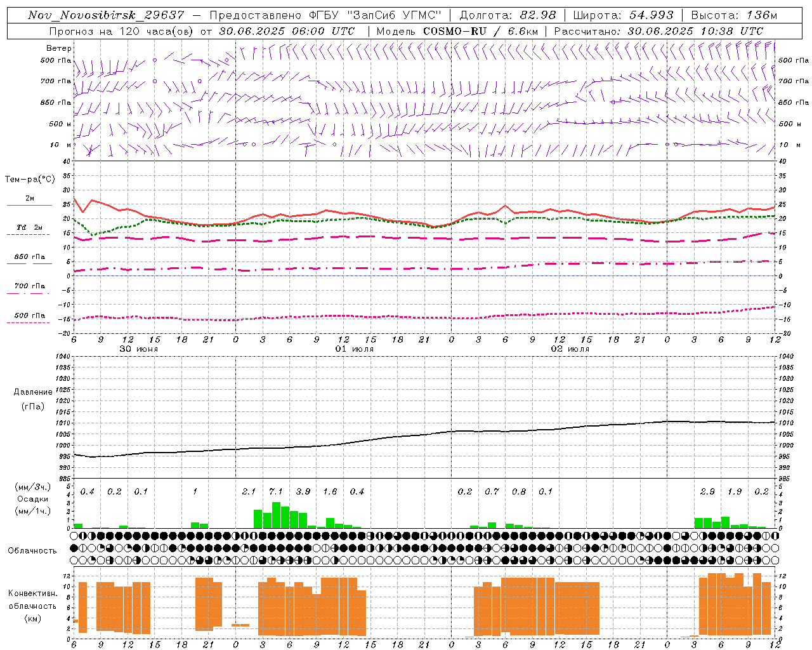
Task: Click the '30 июня' date label
Action: coord(138,349)
